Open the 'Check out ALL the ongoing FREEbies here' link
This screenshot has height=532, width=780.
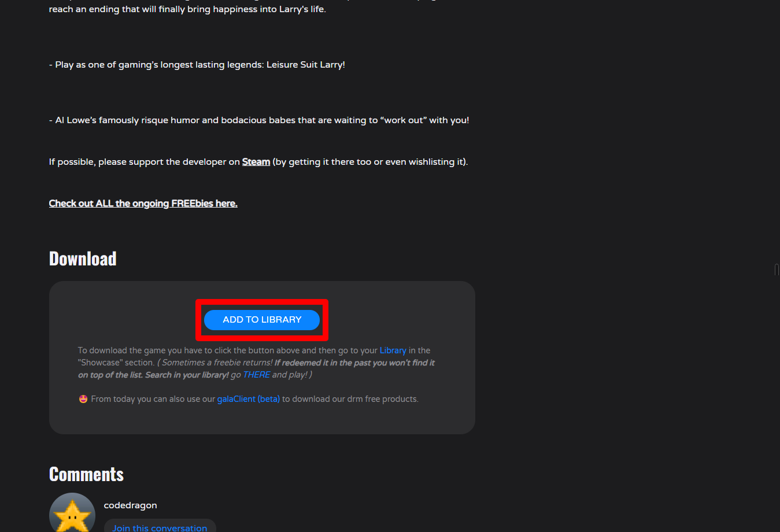[x=143, y=204]
